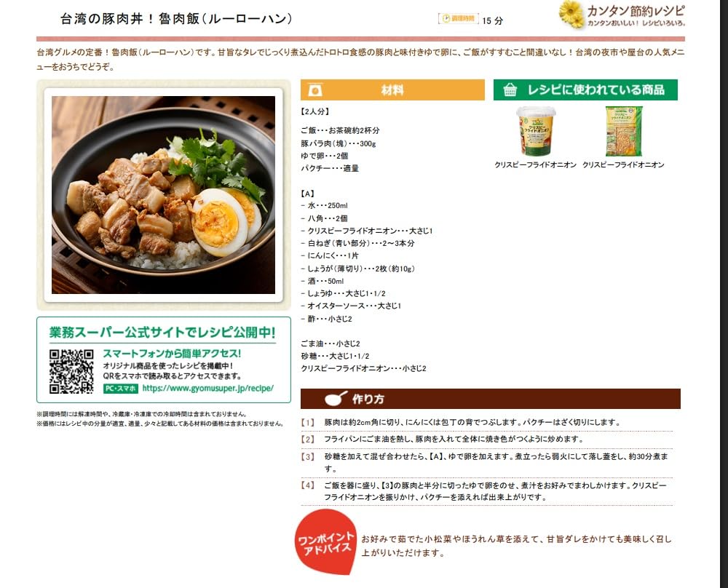Click the QR code image

pos(71,372)
